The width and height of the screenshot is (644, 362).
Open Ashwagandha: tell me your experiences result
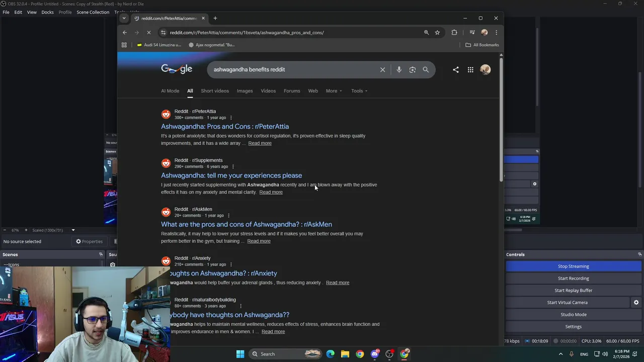click(231, 175)
